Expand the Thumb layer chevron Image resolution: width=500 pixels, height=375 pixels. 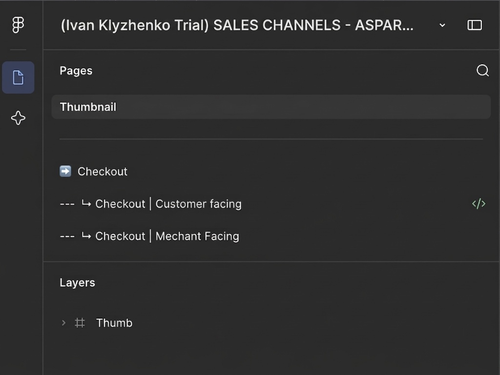63,323
